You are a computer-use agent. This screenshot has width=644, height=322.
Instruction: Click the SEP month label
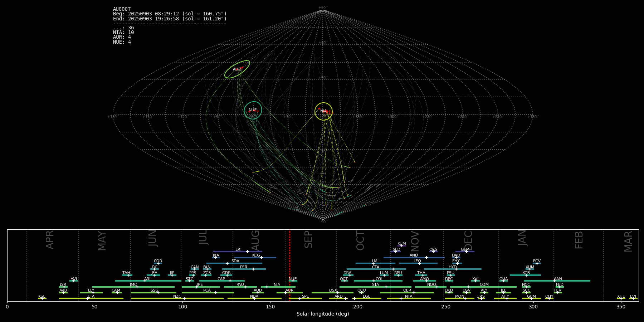(308, 239)
